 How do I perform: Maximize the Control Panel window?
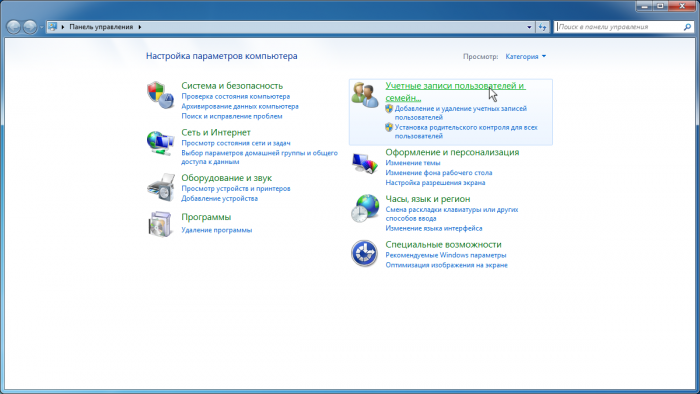tap(660, 6)
